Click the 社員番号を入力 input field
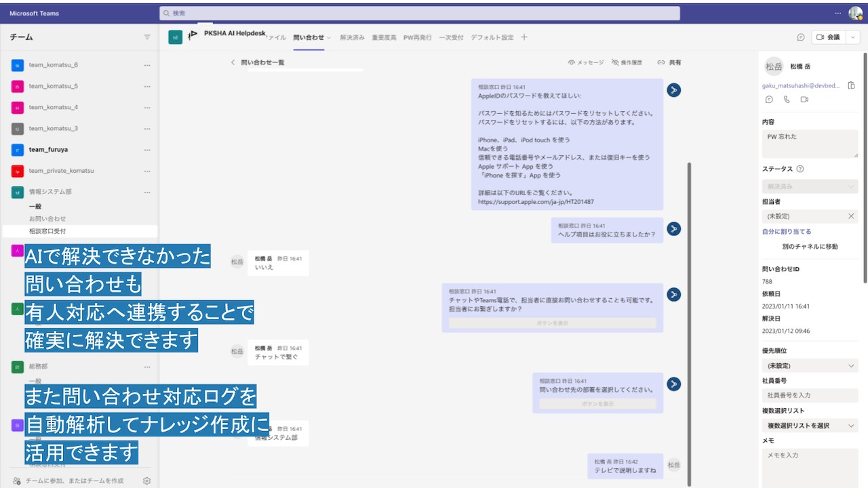This screenshot has height=488, width=868. coord(810,394)
